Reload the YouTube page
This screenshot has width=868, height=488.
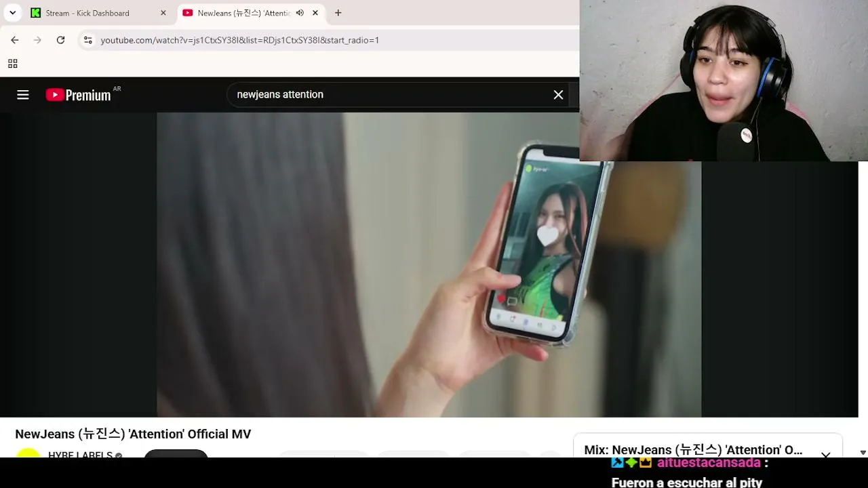[x=60, y=40]
